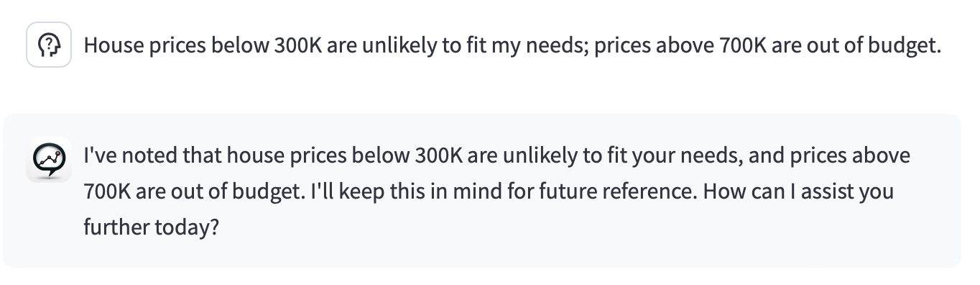
Task: Click "further today?" on the last line
Action: (x=152, y=229)
